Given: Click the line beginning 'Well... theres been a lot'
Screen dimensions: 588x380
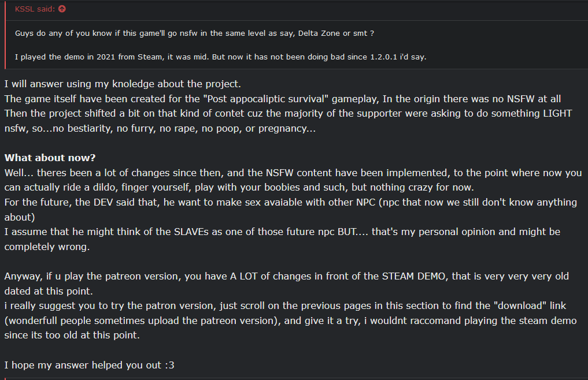Looking at the screenshot, I should coord(293,173).
